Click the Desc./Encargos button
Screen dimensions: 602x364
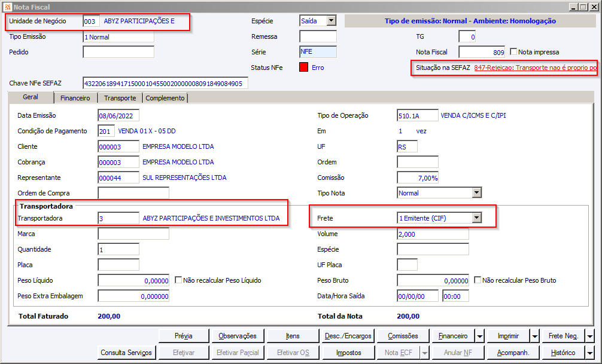[x=348, y=336]
